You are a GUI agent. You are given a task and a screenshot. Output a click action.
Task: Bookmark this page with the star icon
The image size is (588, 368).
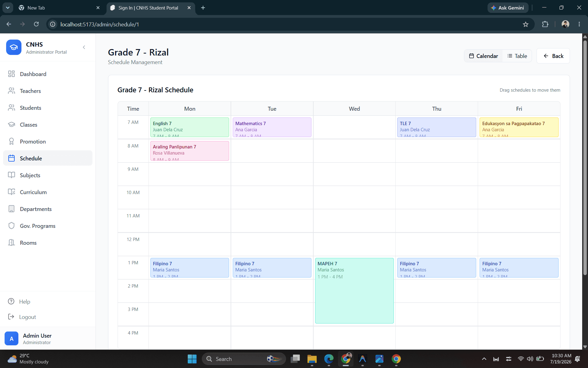[x=526, y=24]
